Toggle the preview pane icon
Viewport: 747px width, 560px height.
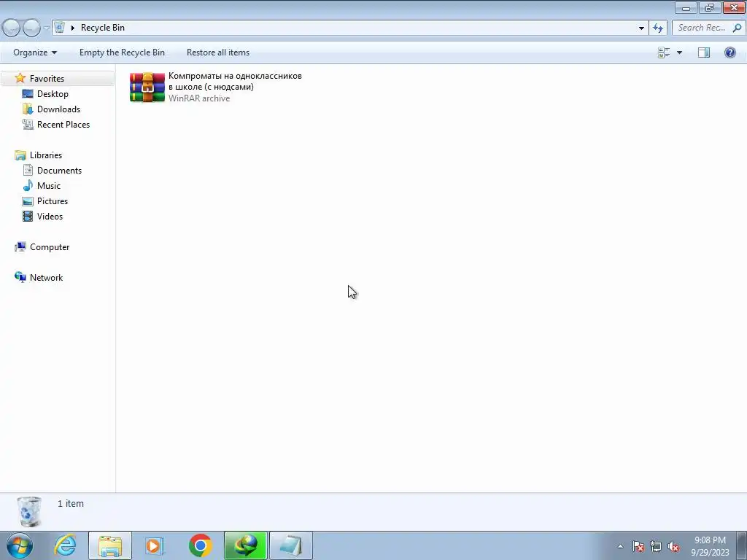[x=704, y=52]
